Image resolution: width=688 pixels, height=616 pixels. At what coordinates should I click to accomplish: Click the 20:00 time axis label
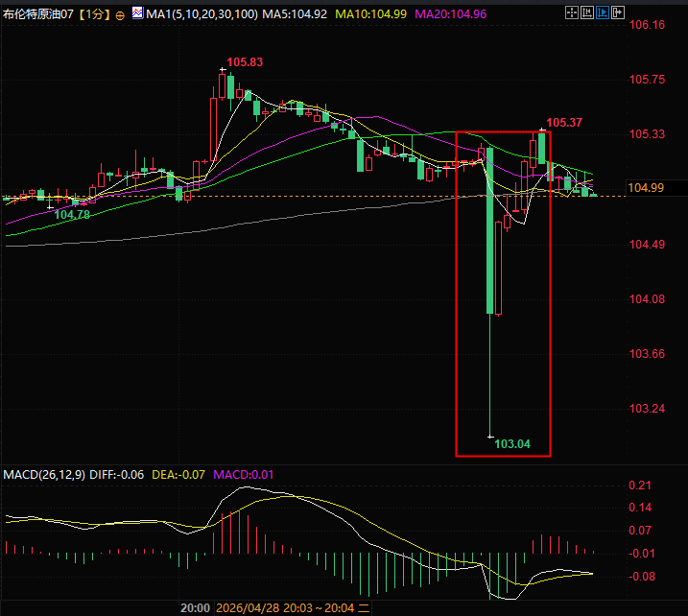[195, 608]
